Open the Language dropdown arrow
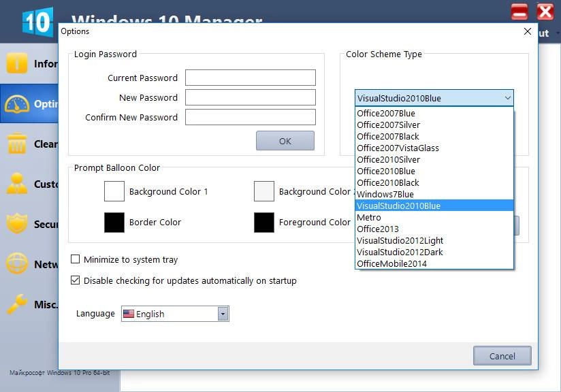Screen dimensions: 561x392 (223, 314)
